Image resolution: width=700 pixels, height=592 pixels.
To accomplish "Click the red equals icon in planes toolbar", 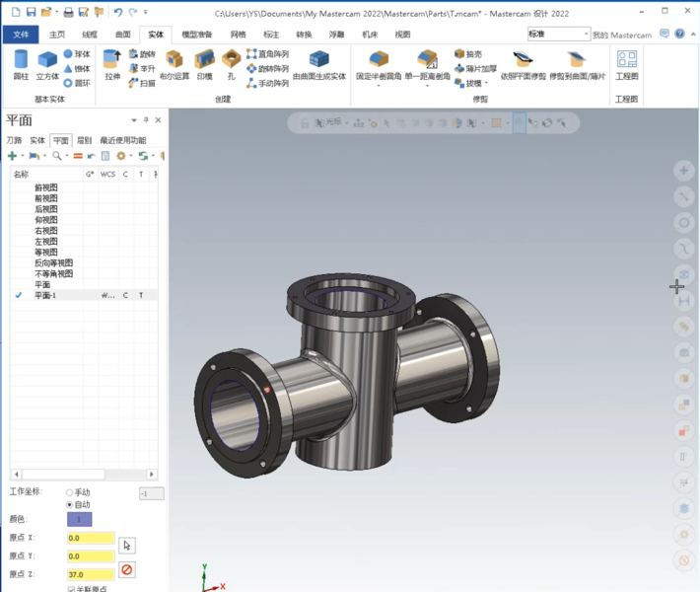I will (78, 156).
